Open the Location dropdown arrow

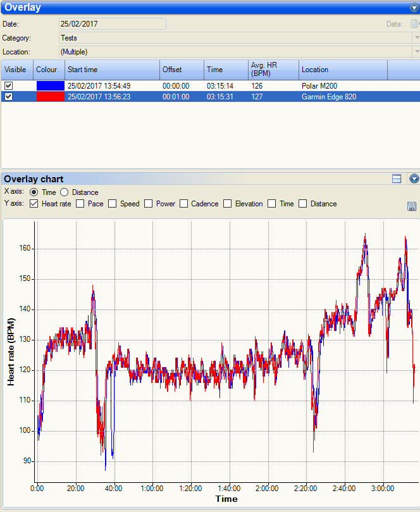coord(416,52)
